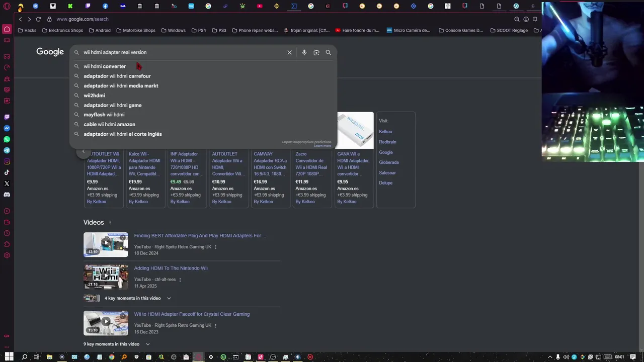Open the Videos section more options dots
This screenshot has height=362, width=644.
tap(110, 223)
